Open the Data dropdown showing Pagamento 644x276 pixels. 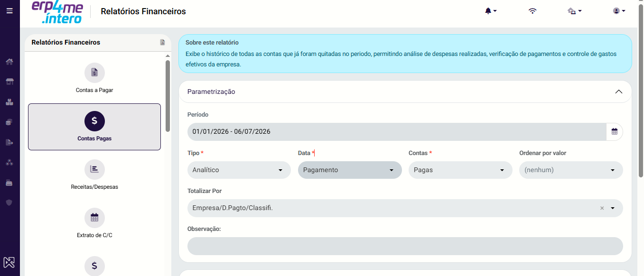[350, 170]
